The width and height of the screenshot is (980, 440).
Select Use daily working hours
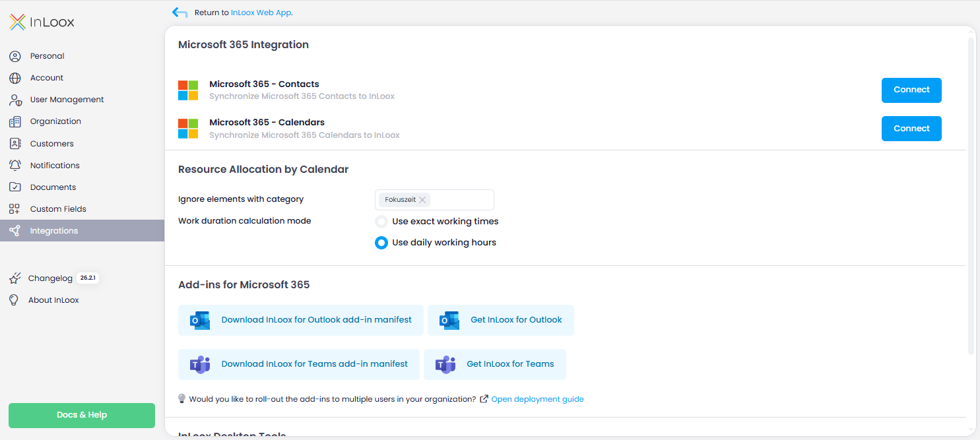(381, 243)
